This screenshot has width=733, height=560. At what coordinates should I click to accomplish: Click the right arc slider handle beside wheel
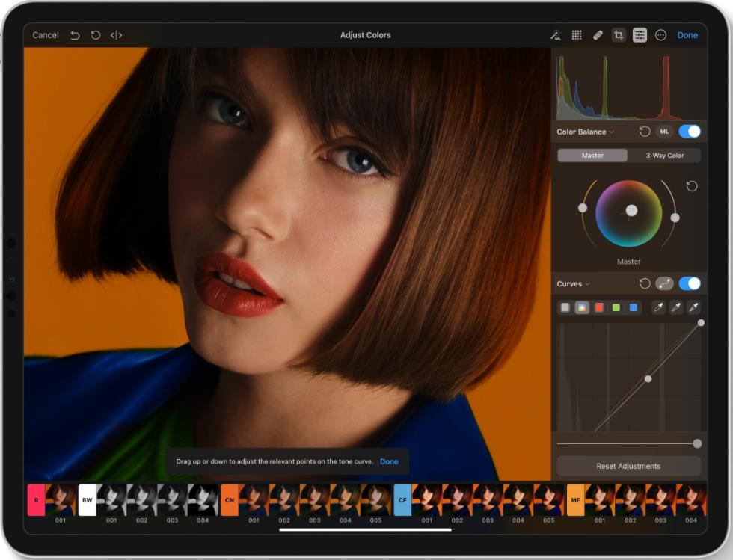(675, 218)
